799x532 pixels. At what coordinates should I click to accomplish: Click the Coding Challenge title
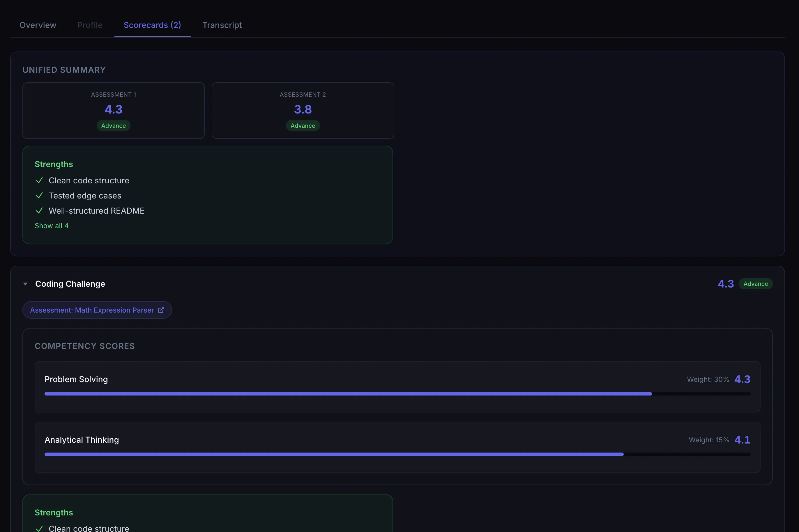pos(70,284)
